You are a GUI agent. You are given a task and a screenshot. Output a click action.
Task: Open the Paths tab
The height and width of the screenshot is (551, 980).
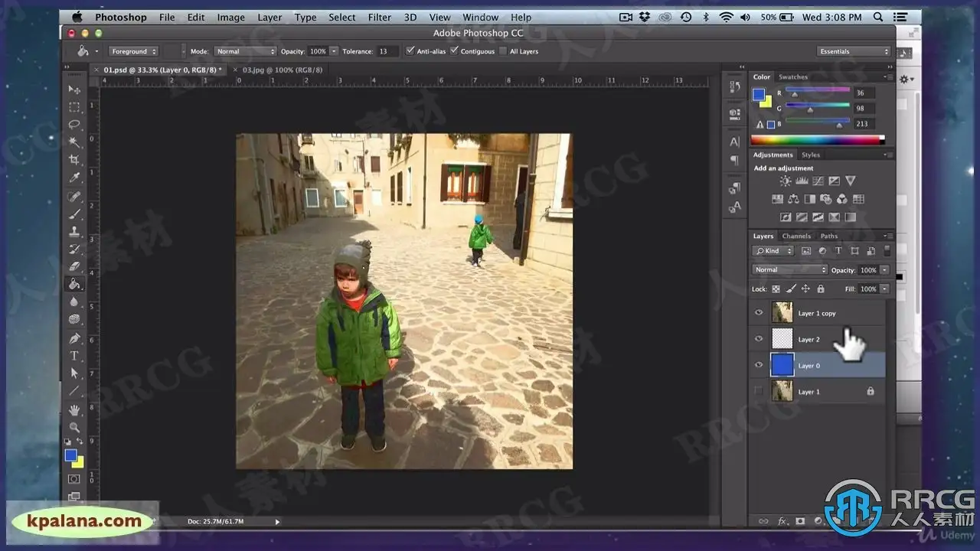coord(829,236)
